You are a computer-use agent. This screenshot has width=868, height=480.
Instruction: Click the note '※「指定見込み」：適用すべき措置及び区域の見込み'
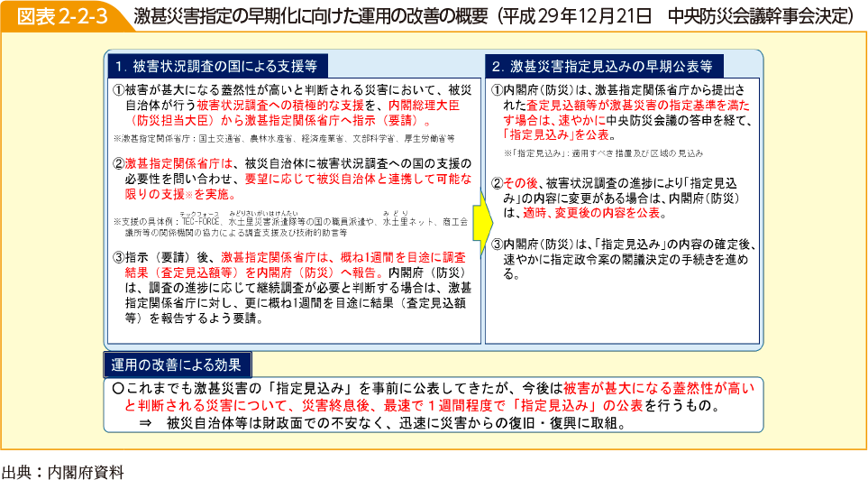pyautogui.click(x=603, y=153)
